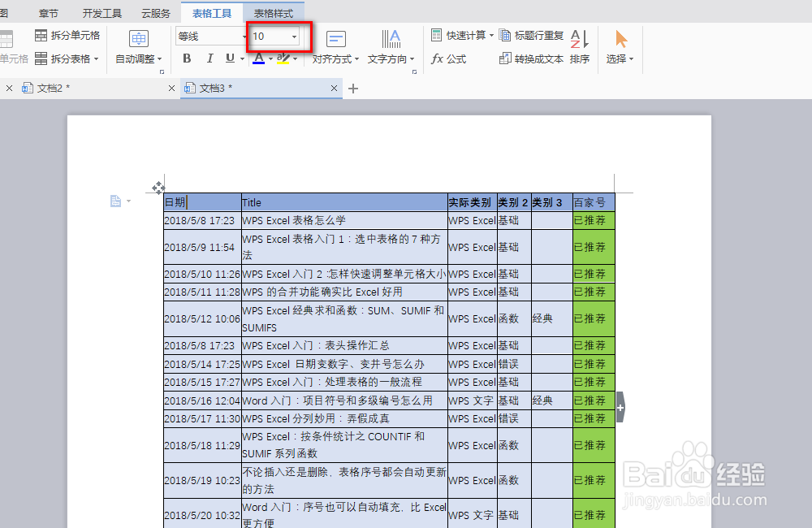Toggle italic formatting
This screenshot has height=528, width=812.
click(x=209, y=58)
